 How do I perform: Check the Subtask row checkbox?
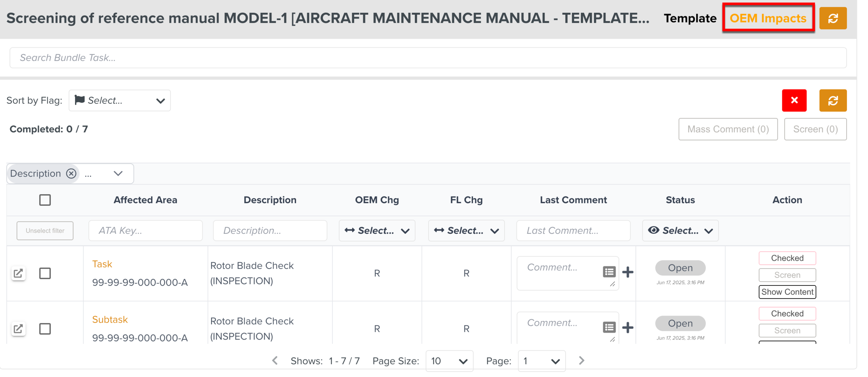point(45,328)
